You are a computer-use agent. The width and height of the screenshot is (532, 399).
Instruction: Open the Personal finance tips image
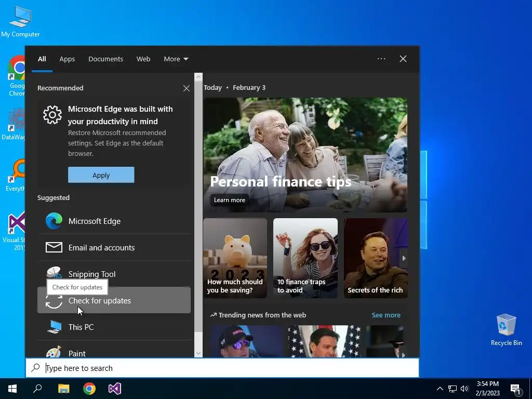point(305,155)
